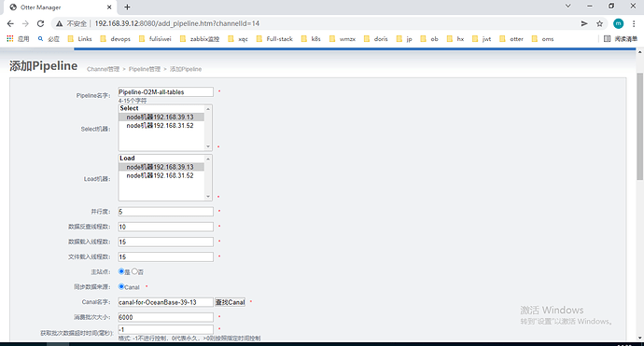Open the fulisiwei bookmark folder

pos(155,39)
